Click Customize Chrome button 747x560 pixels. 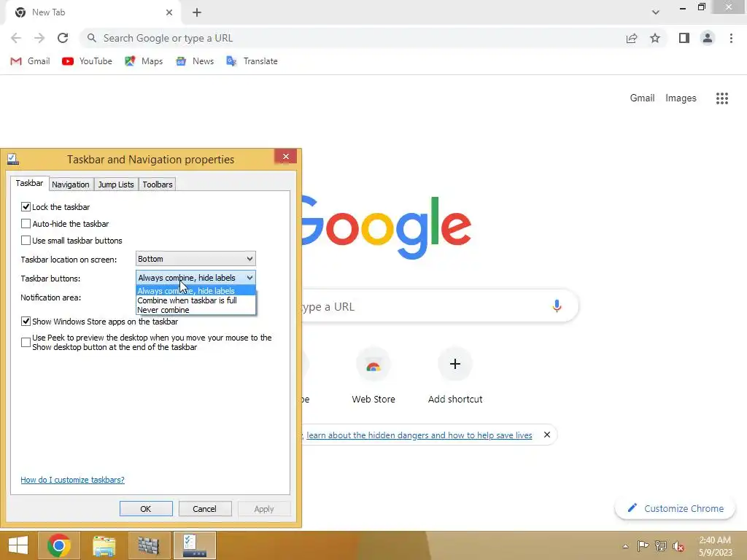[x=676, y=508]
